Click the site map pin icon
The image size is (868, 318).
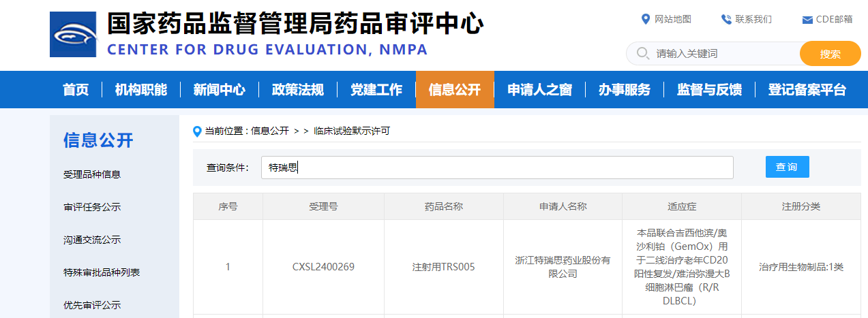pos(646,19)
